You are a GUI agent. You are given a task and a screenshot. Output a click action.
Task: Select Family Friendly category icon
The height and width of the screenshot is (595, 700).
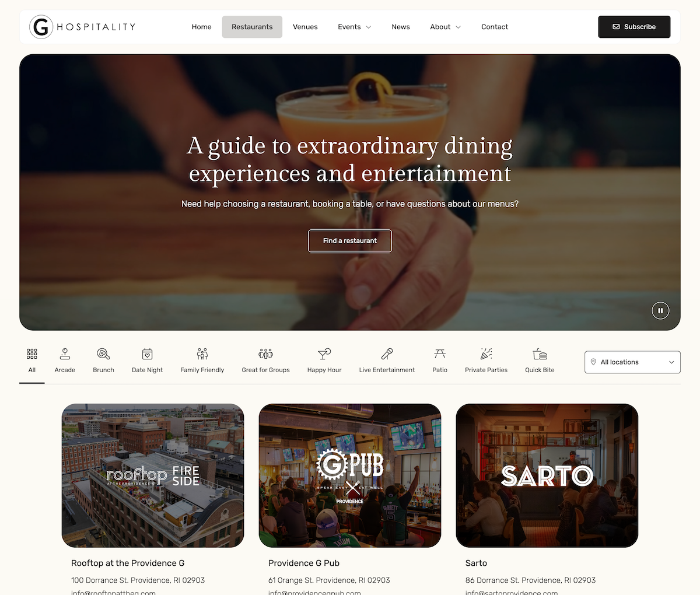click(202, 354)
